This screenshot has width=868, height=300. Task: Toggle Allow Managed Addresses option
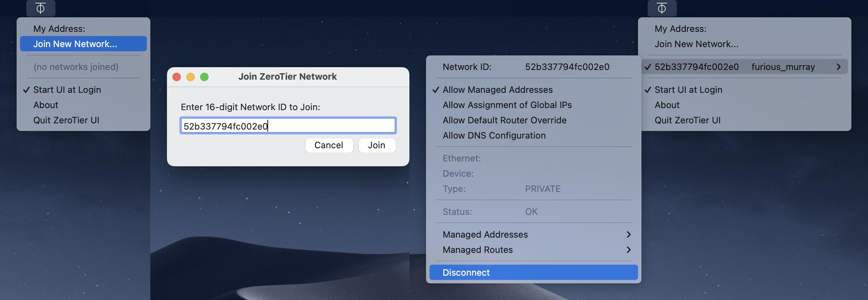point(497,90)
